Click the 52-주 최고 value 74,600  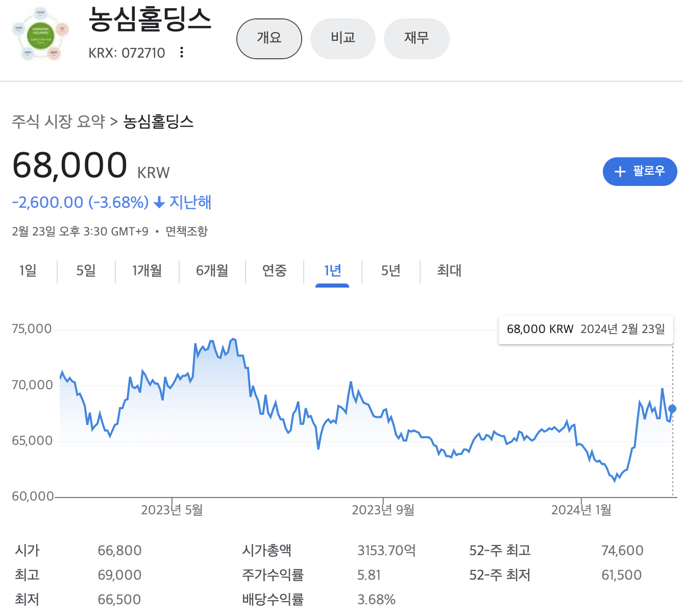pyautogui.click(x=622, y=551)
